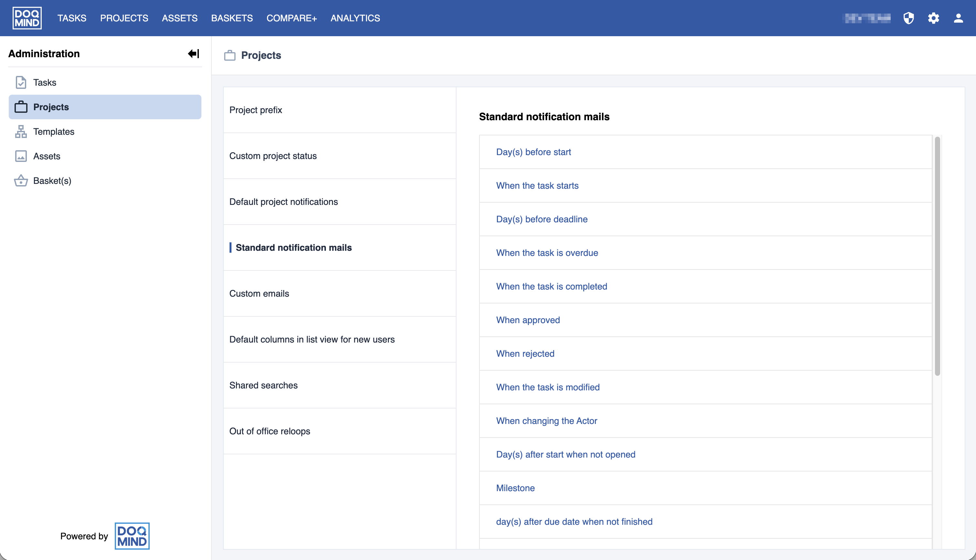Open the Out of office reloops section

[x=270, y=431]
